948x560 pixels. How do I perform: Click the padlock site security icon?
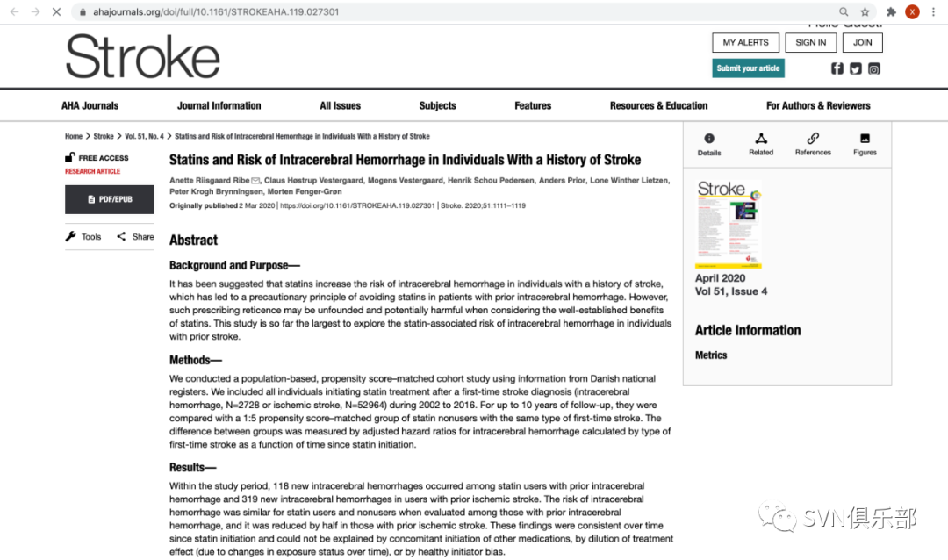point(83,11)
